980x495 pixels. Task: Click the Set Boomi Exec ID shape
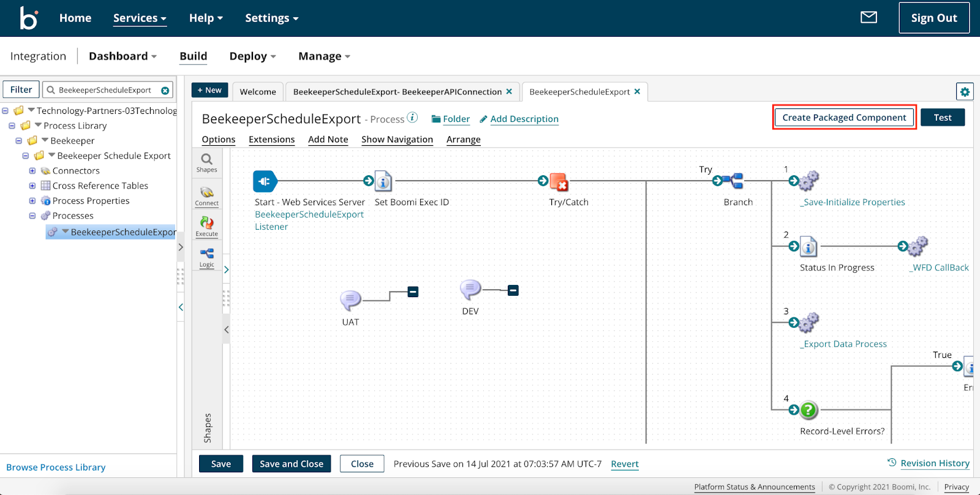coord(383,181)
